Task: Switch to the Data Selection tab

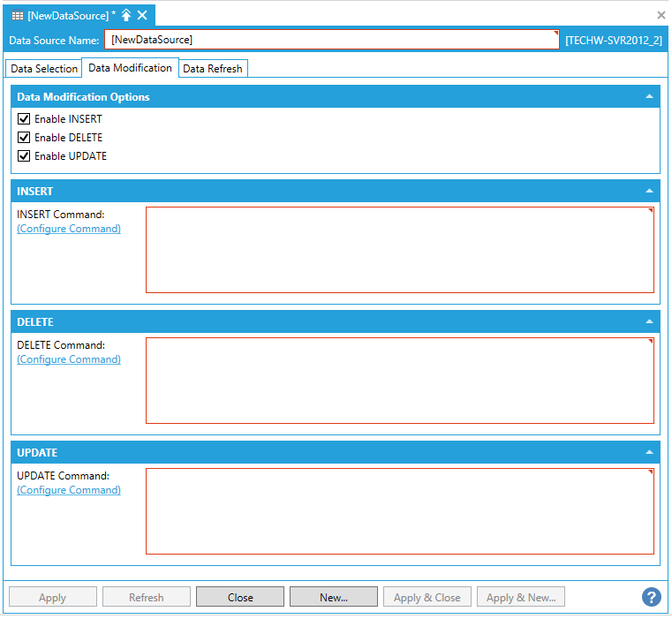Action: click(x=44, y=69)
